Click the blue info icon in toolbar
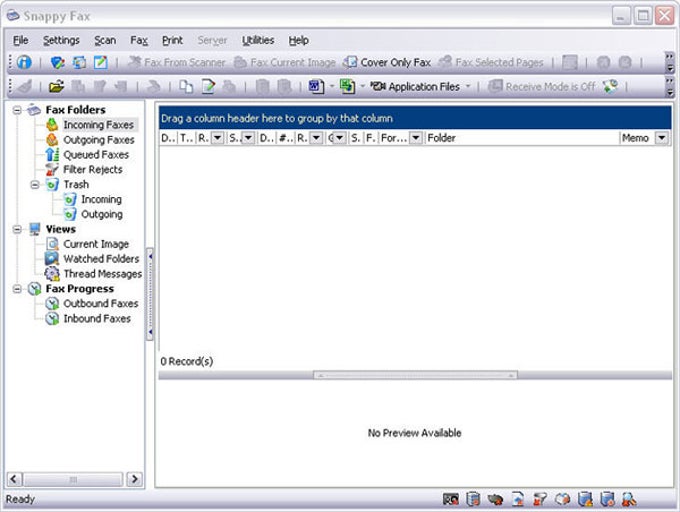Viewport: 680px width, 512px height. [x=24, y=62]
